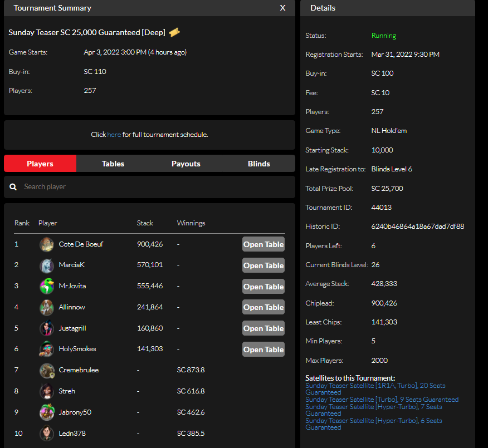Click MarciaK's unicorn avatar
Viewport: 488px width, 448px height.
[47, 265]
